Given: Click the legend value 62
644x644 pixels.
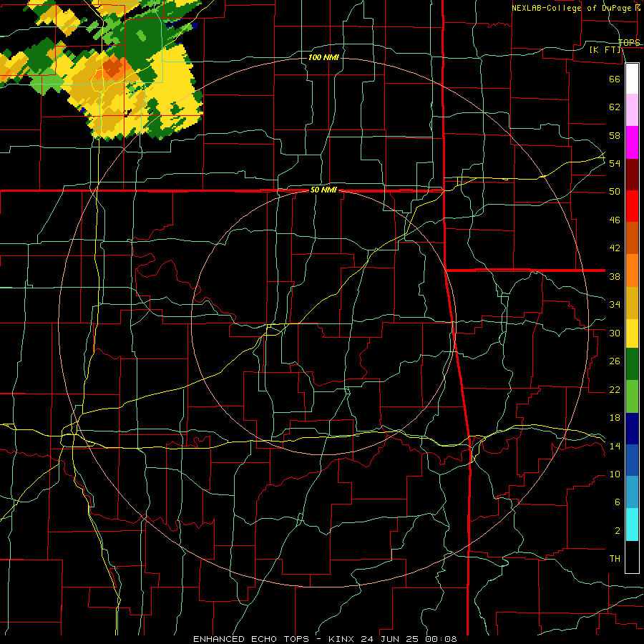Looking at the screenshot, I should (x=615, y=107).
